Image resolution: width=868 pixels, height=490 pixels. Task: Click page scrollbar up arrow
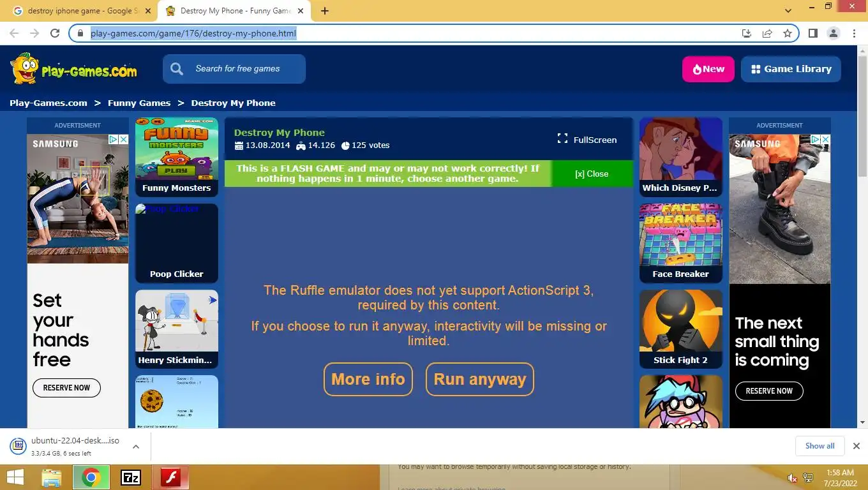[x=862, y=50]
